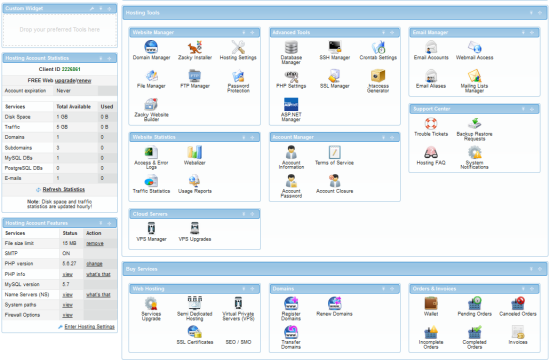
Task: Open Account Password
Action: pyautogui.click(x=291, y=186)
